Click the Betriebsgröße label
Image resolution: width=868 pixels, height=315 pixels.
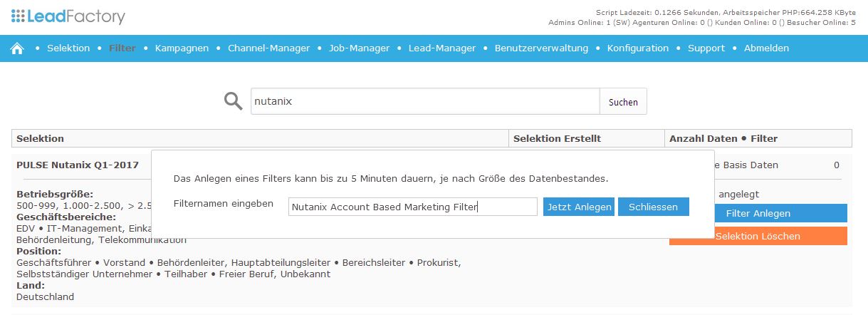pos(55,195)
